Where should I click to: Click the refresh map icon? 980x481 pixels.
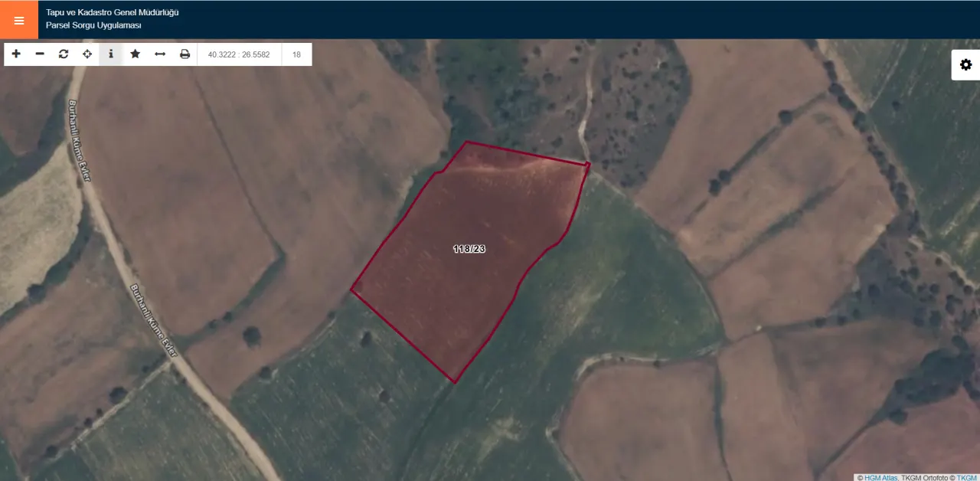pos(64,54)
